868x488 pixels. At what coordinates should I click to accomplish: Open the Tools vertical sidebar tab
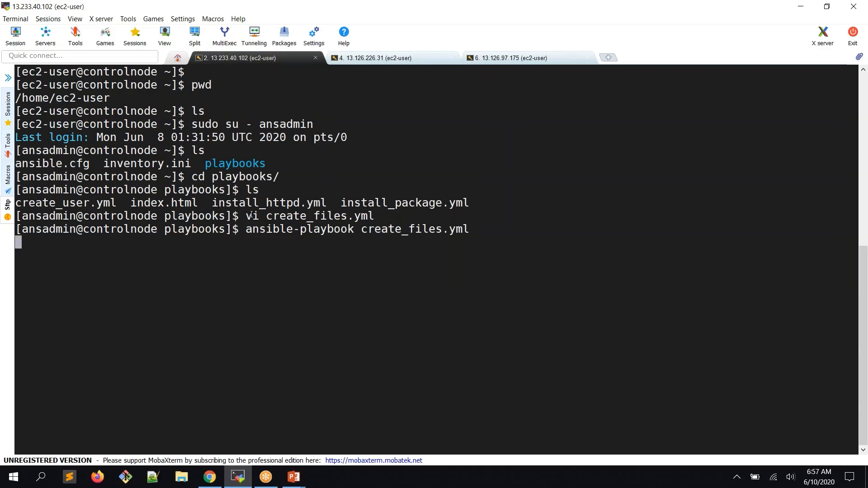[x=8, y=145]
